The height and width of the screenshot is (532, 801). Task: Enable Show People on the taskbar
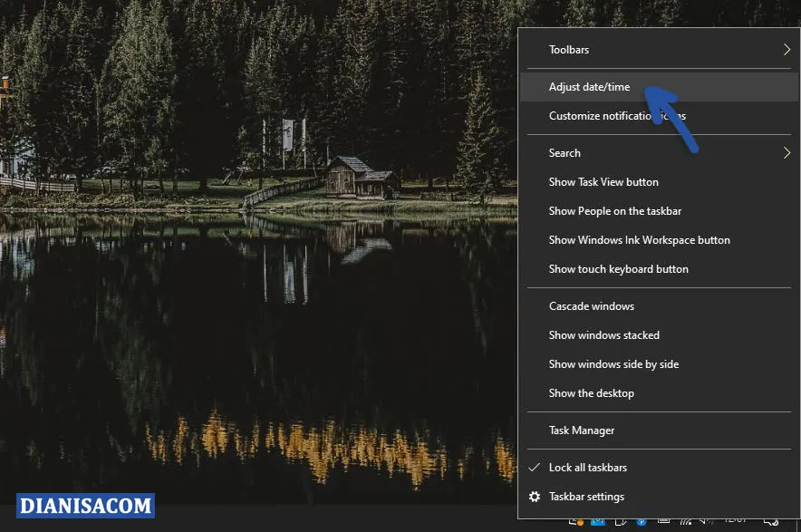614,211
